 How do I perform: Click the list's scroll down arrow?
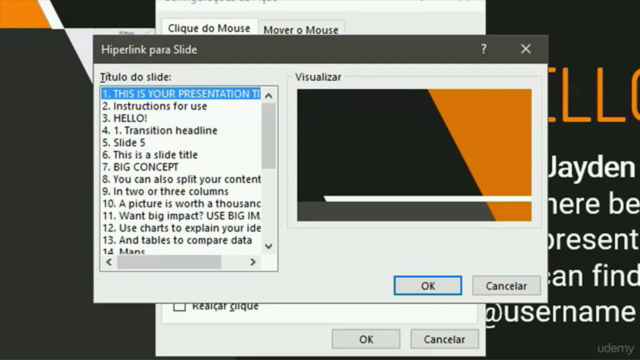tap(269, 246)
